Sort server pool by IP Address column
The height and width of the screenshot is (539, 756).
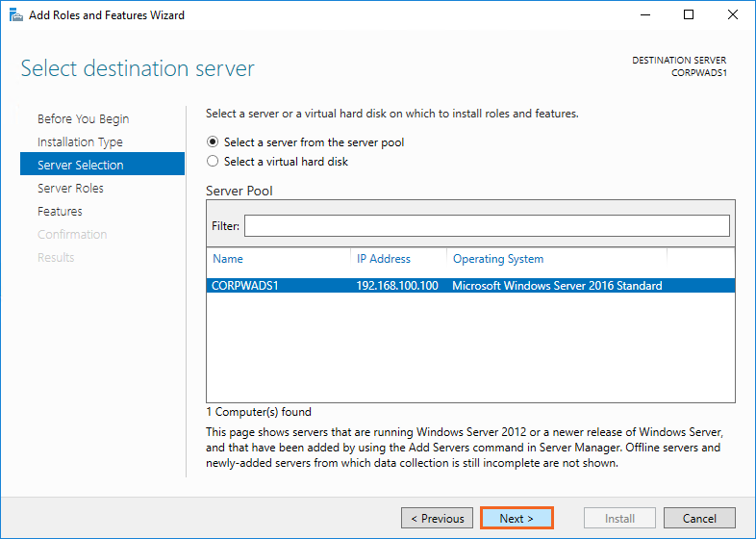click(383, 259)
